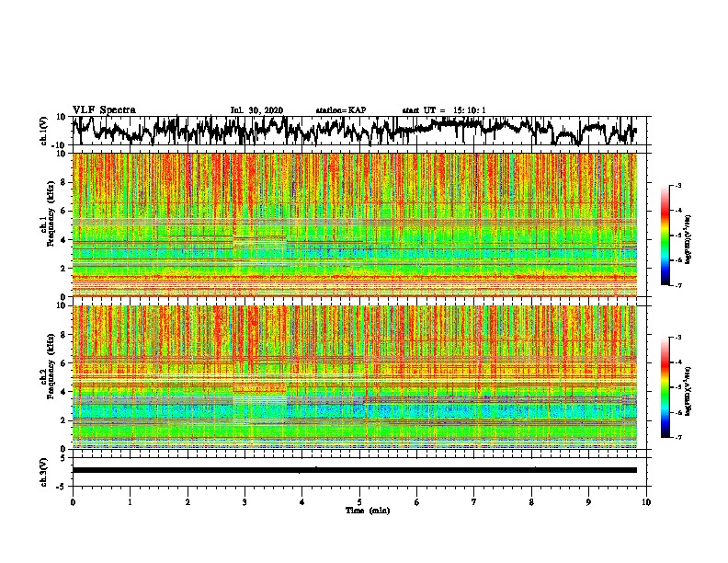This screenshot has height=563, width=728.
Task: Click the time axis tick label "3"
Action: 245,502
